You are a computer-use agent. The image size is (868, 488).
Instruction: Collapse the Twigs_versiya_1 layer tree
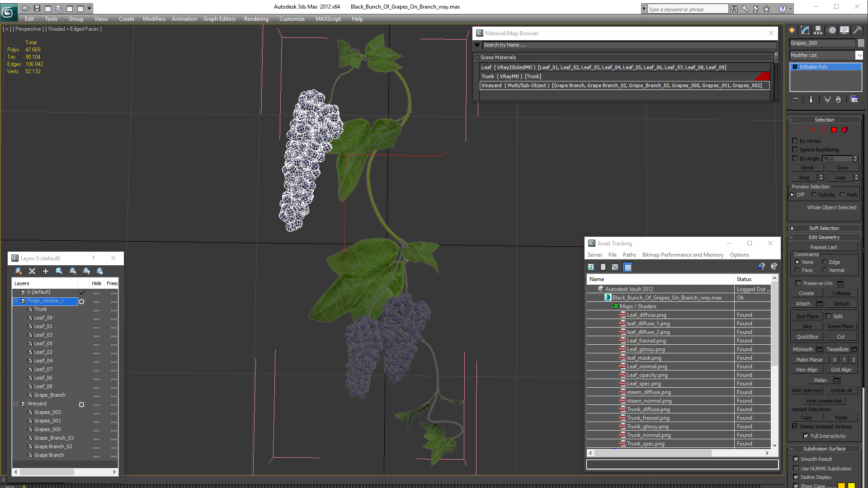coord(16,301)
